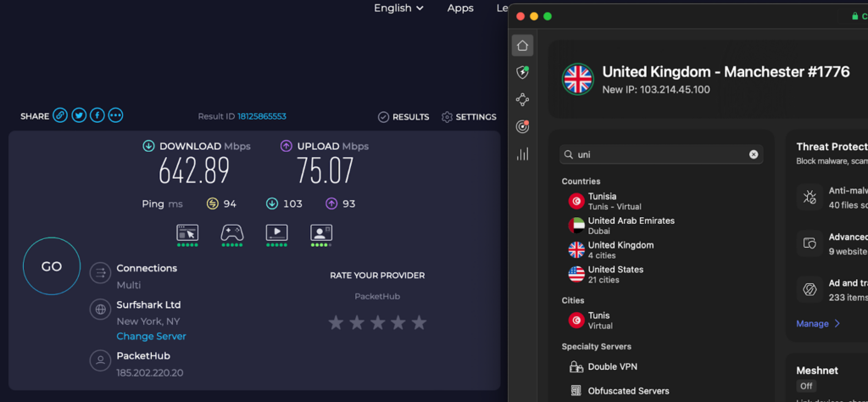The width and height of the screenshot is (868, 402).
Task: Click the idle ping 94 icon
Action: 213,204
